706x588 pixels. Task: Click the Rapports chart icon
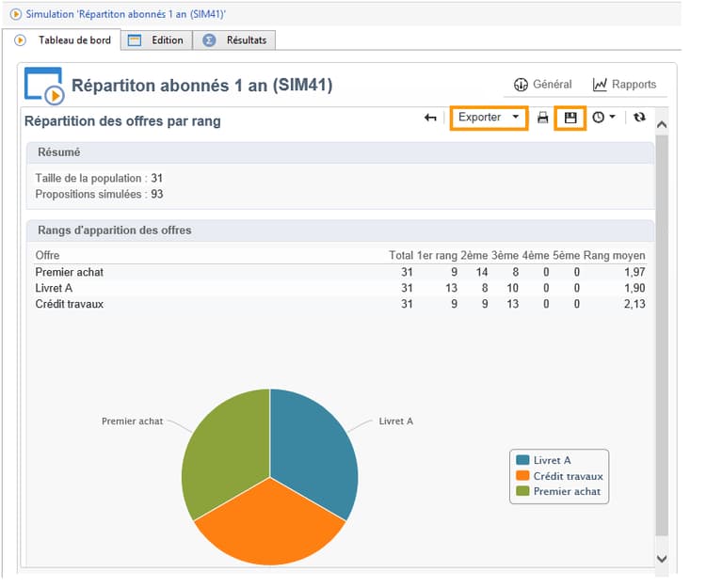tap(600, 85)
